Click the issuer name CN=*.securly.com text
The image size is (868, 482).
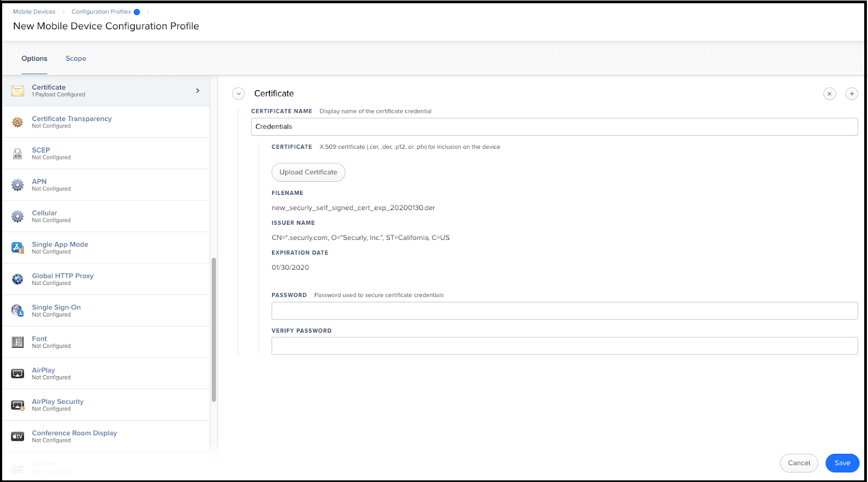pos(361,238)
